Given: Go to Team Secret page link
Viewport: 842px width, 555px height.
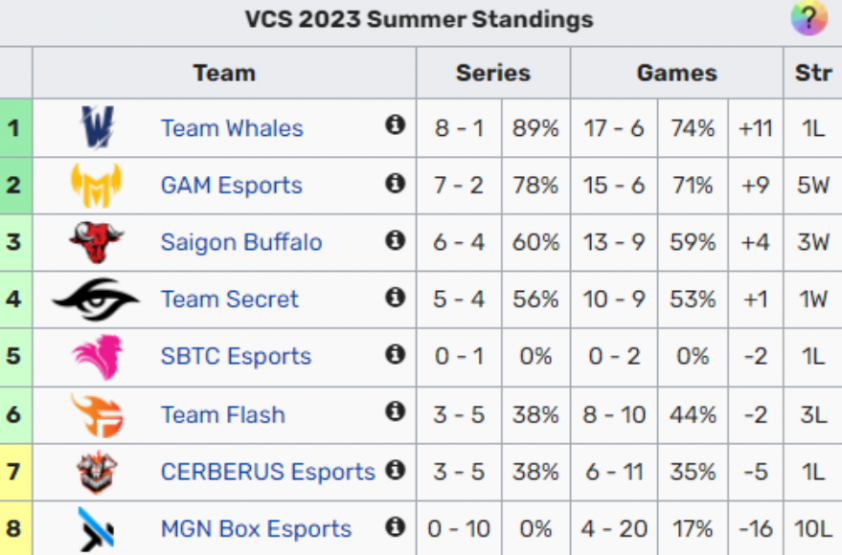Looking at the screenshot, I should click(x=229, y=299).
